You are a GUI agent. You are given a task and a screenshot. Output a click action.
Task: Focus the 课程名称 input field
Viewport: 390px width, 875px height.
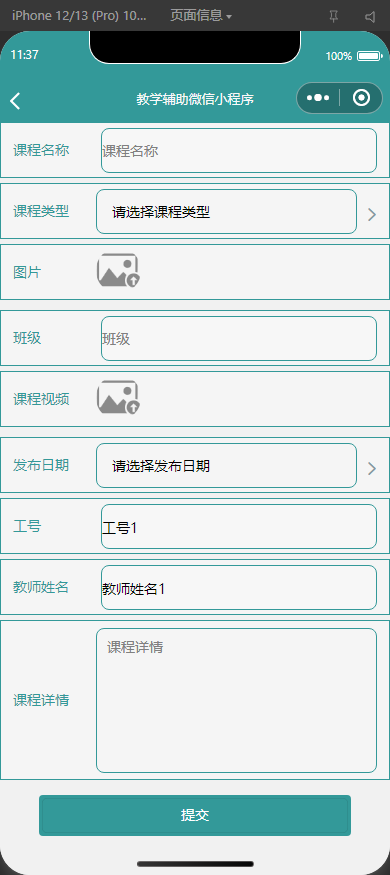tap(239, 151)
